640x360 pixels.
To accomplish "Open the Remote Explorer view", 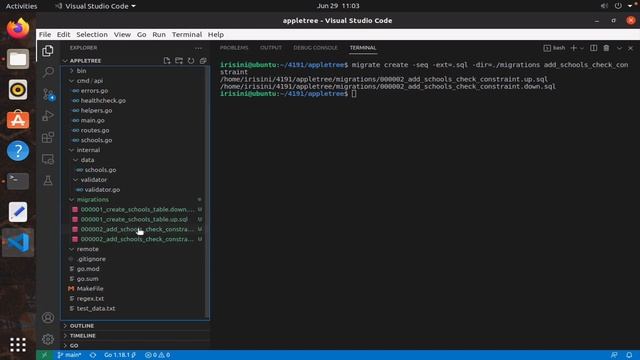I will [48, 159].
